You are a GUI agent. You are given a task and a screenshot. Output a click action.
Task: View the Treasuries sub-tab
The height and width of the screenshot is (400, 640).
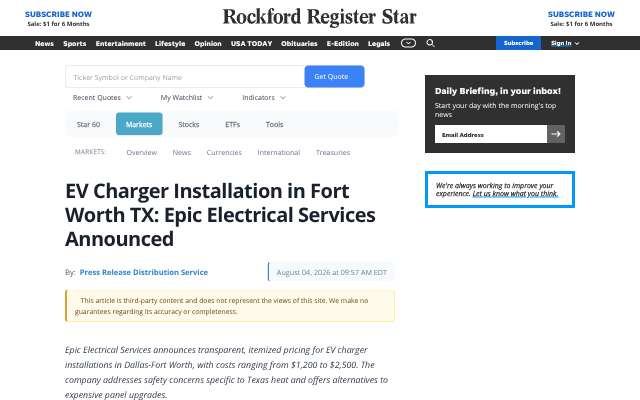click(x=333, y=152)
